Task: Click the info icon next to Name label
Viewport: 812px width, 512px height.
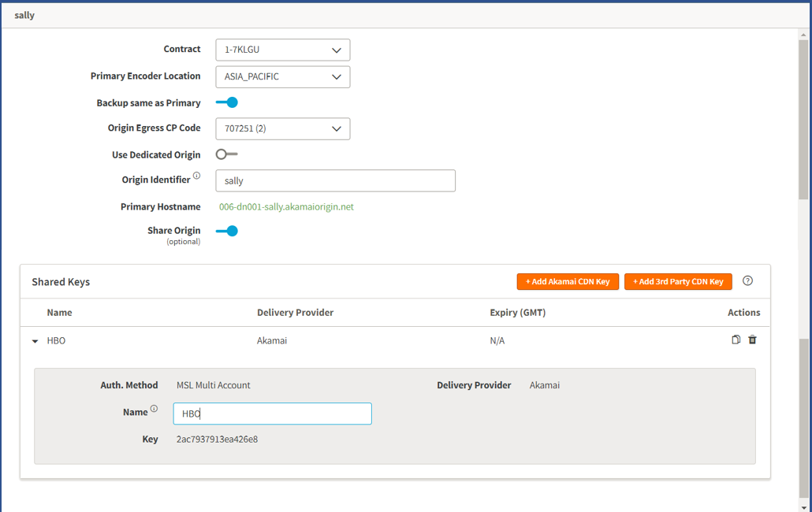Action: 155,409
